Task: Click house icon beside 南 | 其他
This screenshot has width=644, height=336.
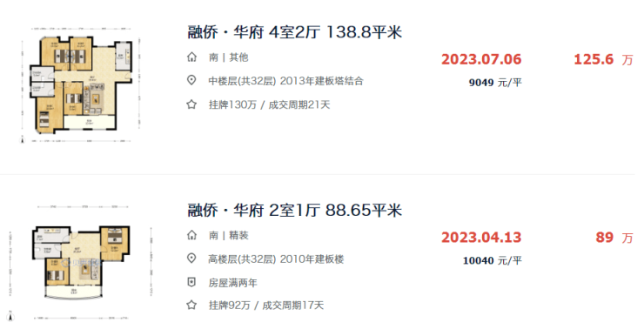Action: click(x=191, y=57)
